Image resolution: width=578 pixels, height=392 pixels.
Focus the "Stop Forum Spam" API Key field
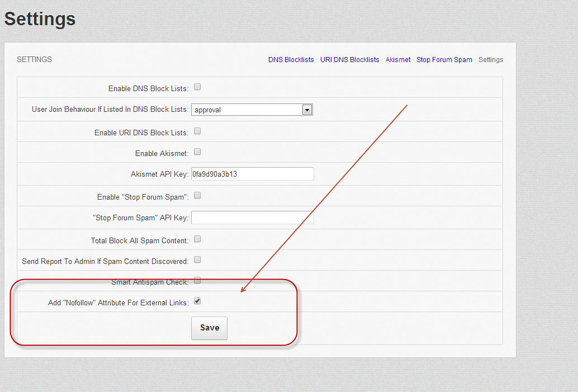pyautogui.click(x=252, y=218)
